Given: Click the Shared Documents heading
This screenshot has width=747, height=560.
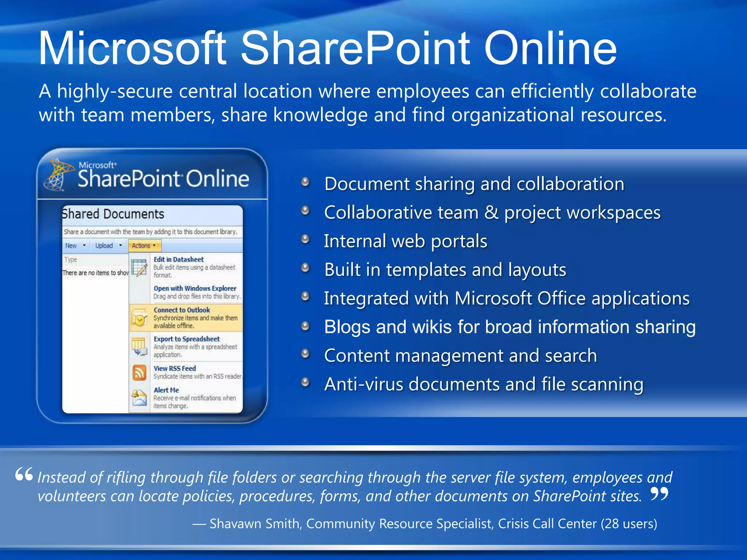Looking at the screenshot, I should tap(113, 214).
